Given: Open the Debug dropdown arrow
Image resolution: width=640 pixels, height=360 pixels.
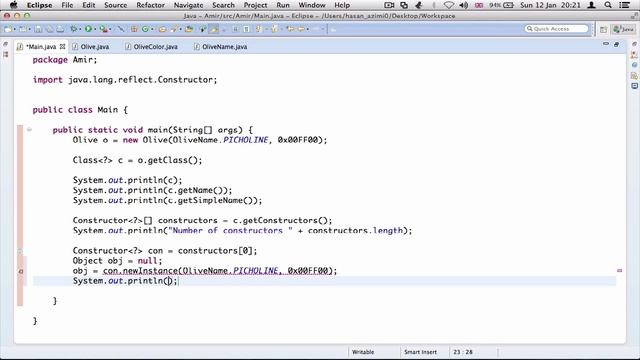Looking at the screenshot, I should point(80,29).
